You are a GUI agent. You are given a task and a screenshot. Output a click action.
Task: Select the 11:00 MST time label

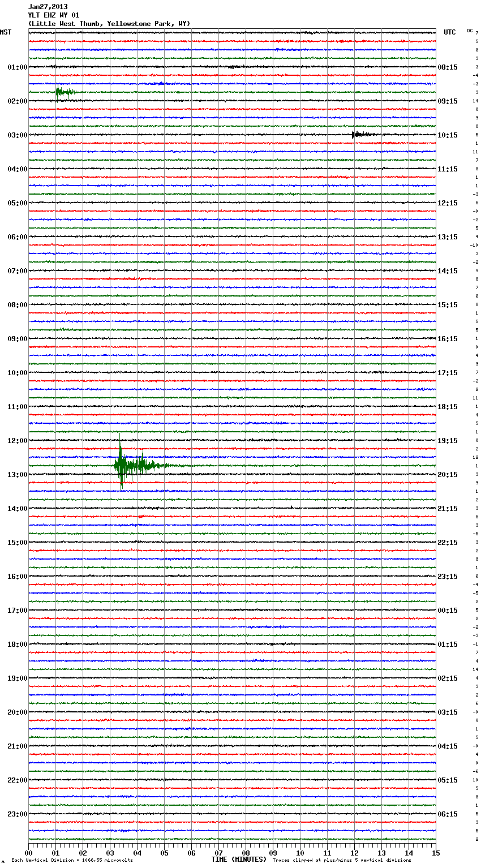coord(17,407)
